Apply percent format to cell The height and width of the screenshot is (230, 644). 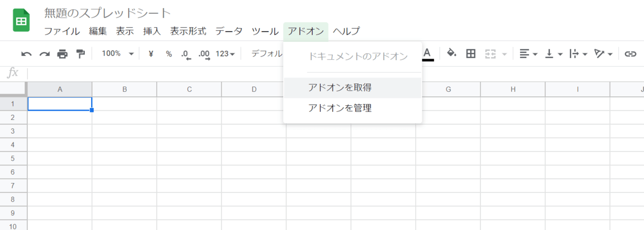169,54
